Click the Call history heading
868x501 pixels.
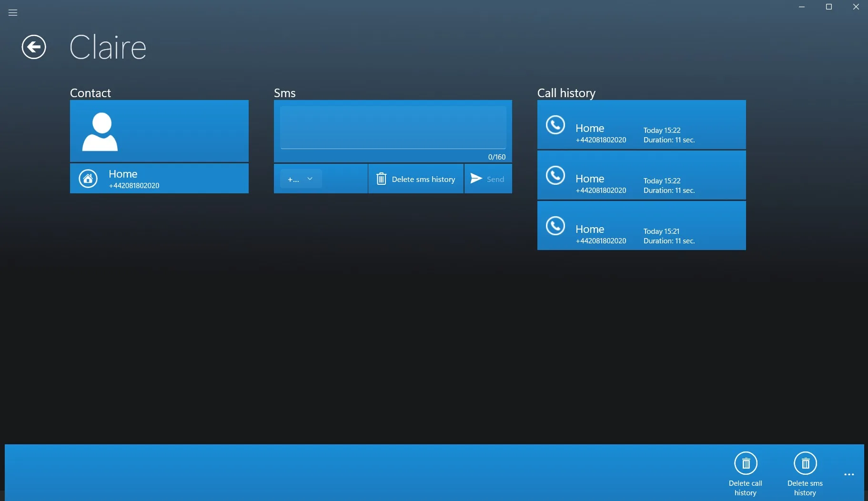click(566, 93)
